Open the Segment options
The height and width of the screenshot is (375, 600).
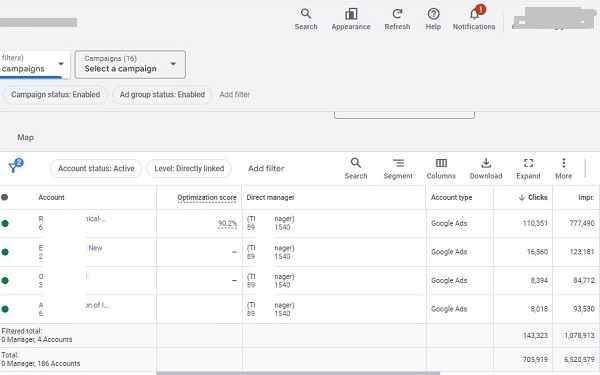(398, 168)
